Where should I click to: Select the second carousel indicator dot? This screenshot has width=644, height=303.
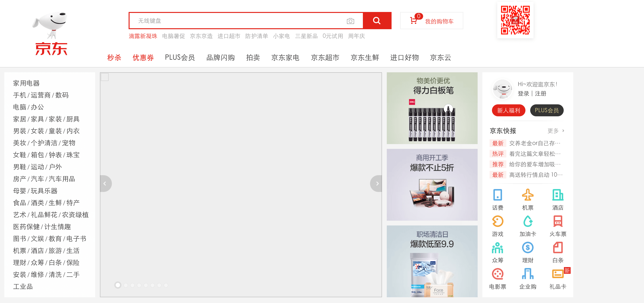coord(126,285)
